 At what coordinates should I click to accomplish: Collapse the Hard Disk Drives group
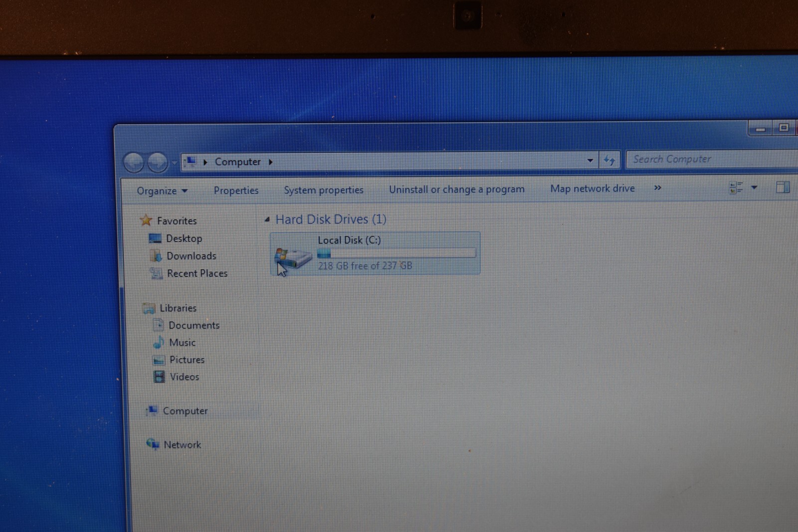tap(267, 219)
